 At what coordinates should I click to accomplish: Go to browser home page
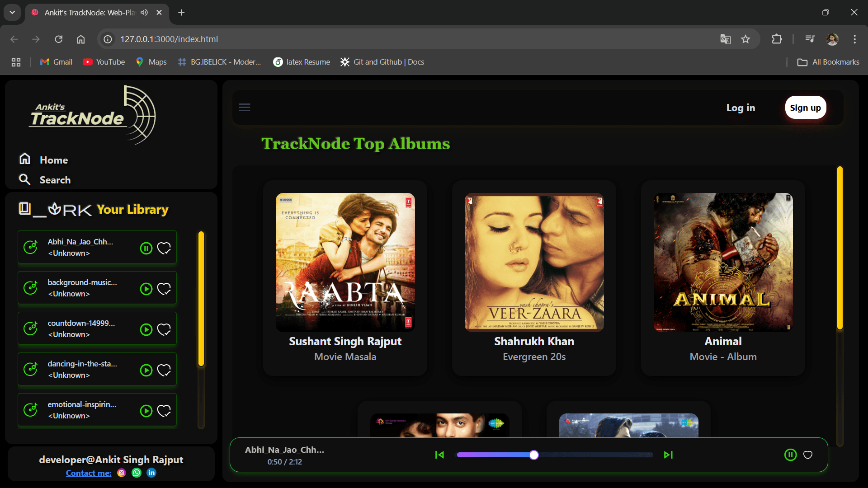point(81,39)
